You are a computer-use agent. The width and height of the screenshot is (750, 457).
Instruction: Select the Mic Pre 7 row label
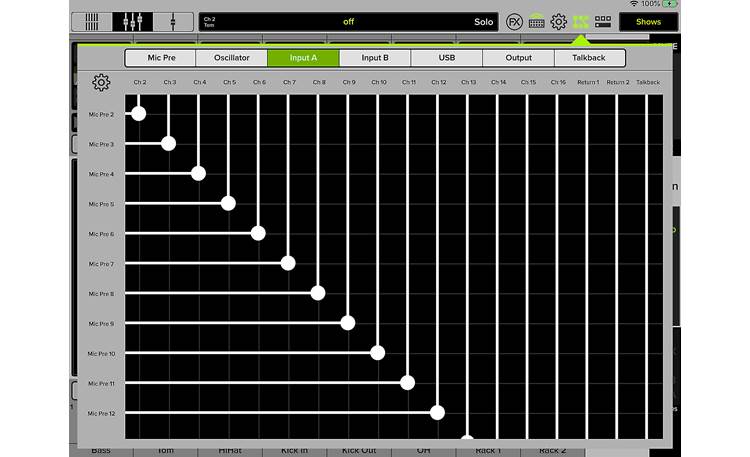[x=101, y=264]
